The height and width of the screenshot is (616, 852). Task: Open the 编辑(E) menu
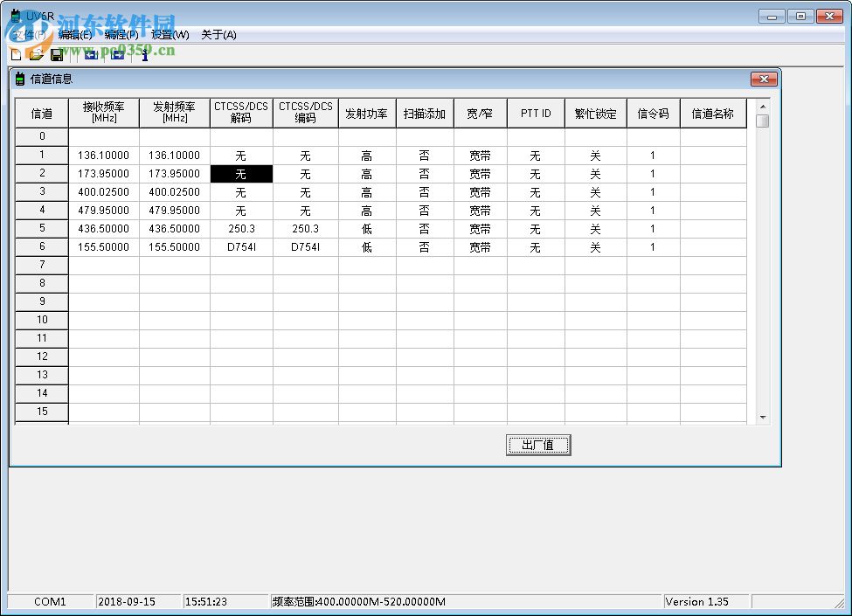[75, 35]
